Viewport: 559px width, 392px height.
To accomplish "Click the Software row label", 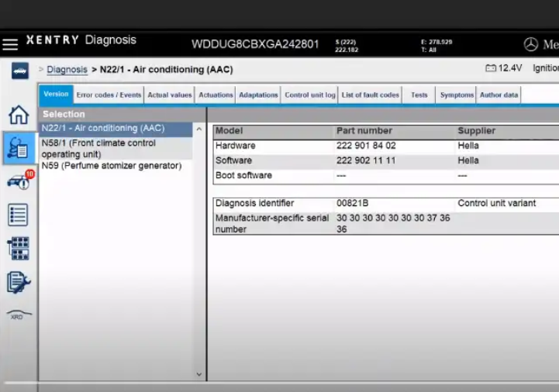I will coord(233,160).
